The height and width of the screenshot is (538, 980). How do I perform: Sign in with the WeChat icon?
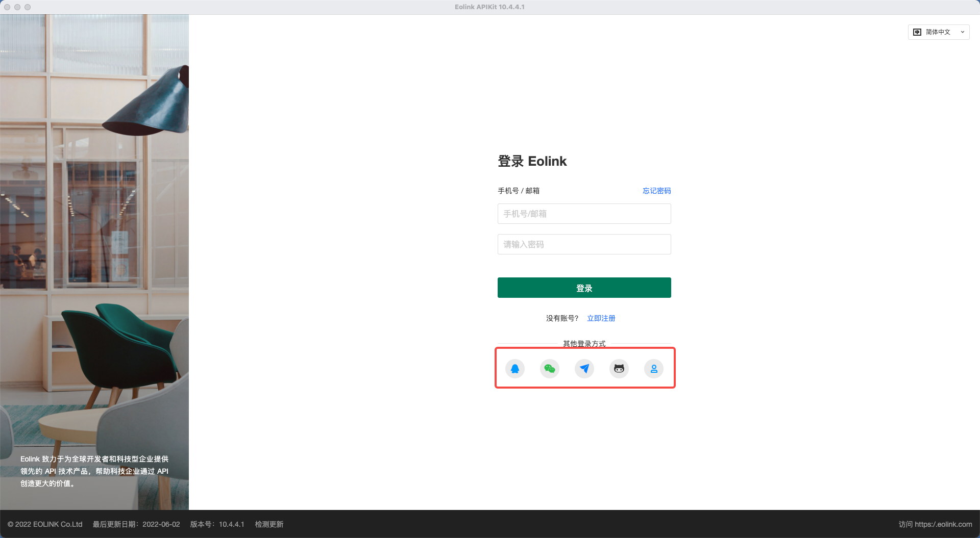[x=550, y=369]
